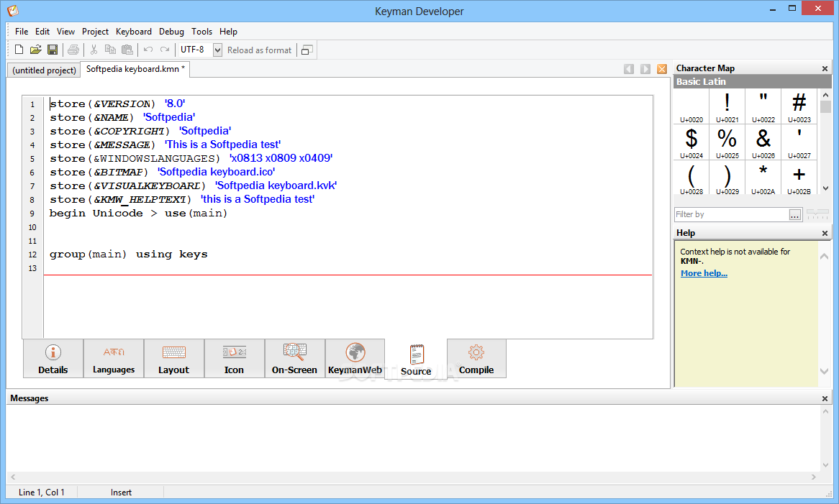The height and width of the screenshot is (504, 839).
Task: Open the UTF-8 encoding dropdown
Action: [x=218, y=50]
